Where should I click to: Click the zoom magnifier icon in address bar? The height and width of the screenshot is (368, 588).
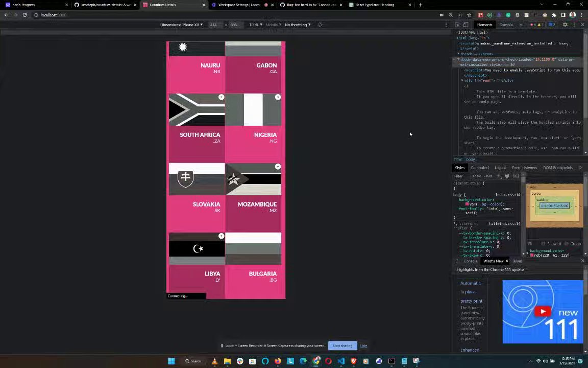click(451, 15)
